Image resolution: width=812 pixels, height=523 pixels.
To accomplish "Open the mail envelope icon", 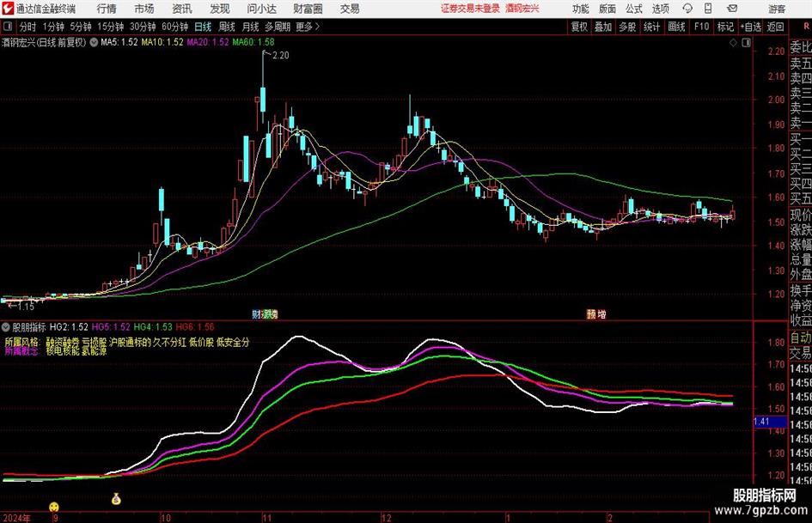I will (732, 9).
